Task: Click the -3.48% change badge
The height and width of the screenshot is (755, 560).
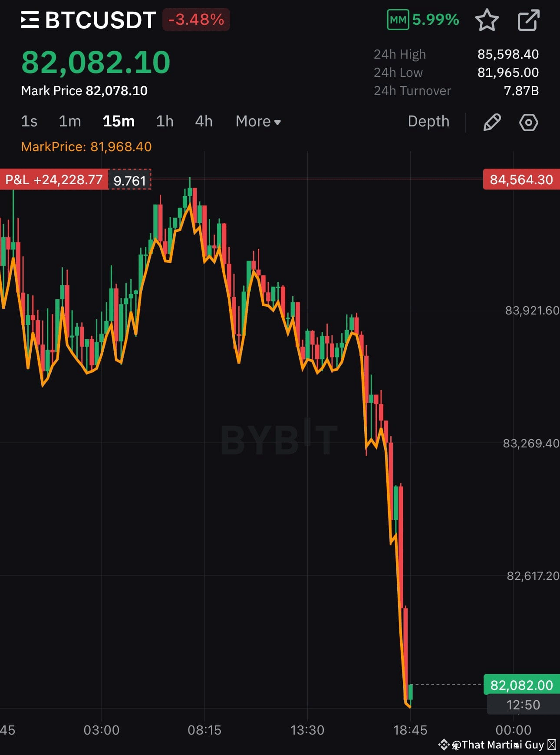Action: (196, 20)
